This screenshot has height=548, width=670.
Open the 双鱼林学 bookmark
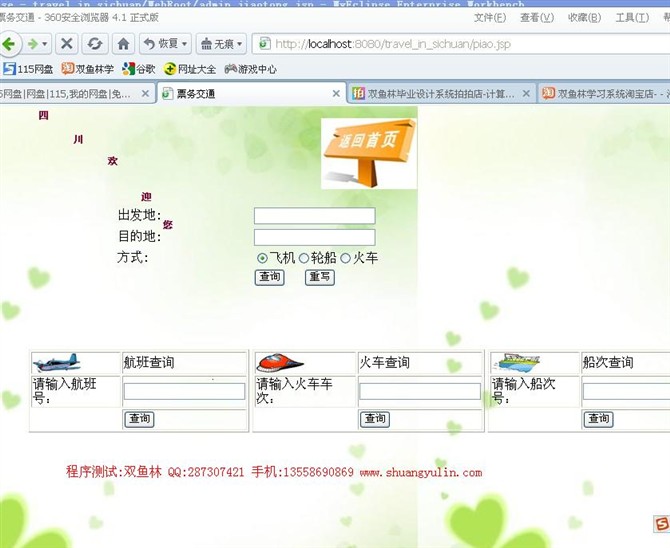click(88, 69)
